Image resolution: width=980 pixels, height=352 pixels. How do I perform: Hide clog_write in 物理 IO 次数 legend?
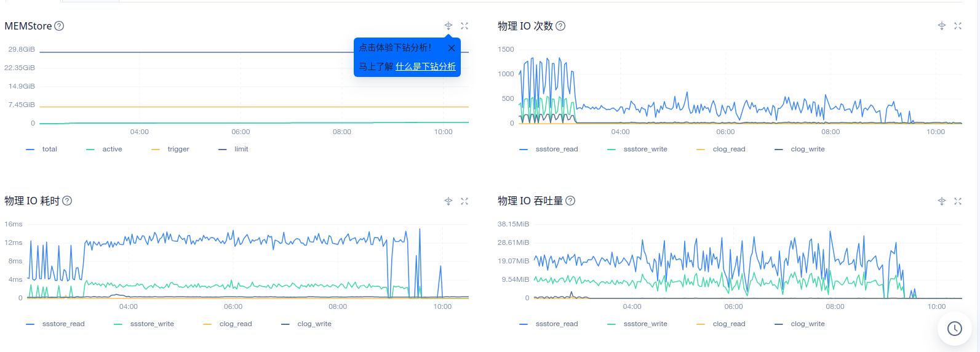(807, 150)
